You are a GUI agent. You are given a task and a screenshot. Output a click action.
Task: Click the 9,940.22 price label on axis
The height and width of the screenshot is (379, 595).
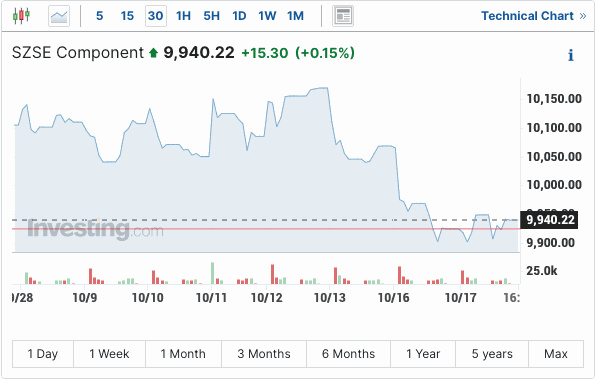coord(550,220)
